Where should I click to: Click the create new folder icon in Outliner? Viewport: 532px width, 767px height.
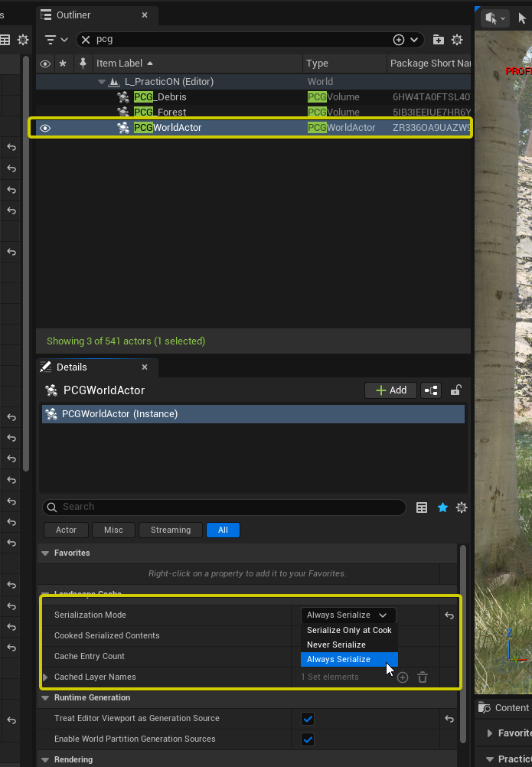click(438, 40)
